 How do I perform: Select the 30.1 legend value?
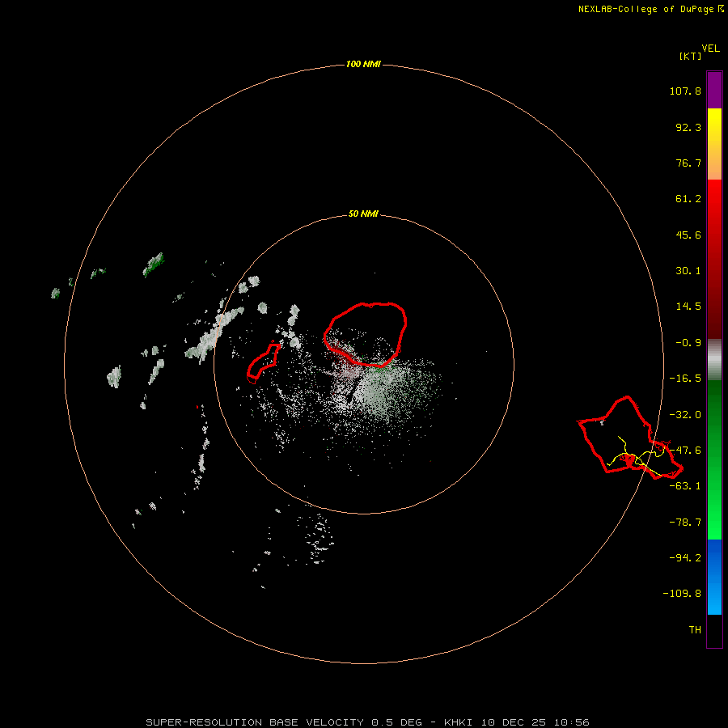coord(688,271)
